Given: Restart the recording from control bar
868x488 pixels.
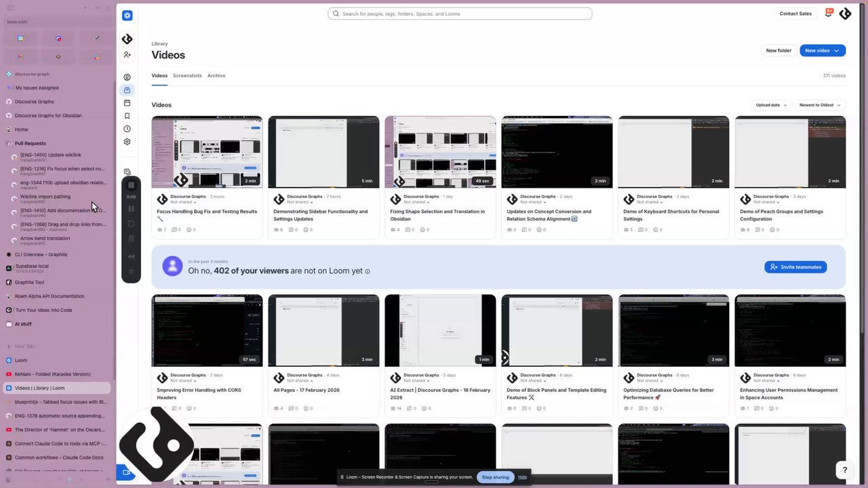Looking at the screenshot, I should coord(131,224).
